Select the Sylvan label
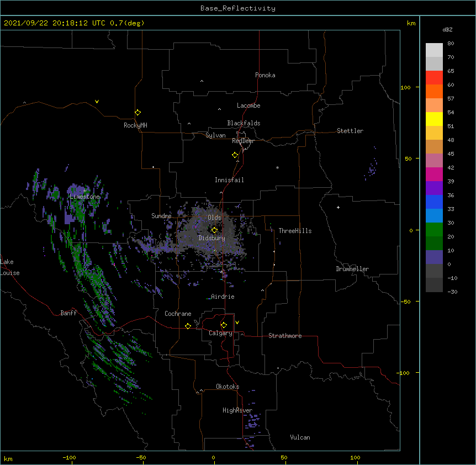This screenshot has height=465, width=476. tap(215, 135)
